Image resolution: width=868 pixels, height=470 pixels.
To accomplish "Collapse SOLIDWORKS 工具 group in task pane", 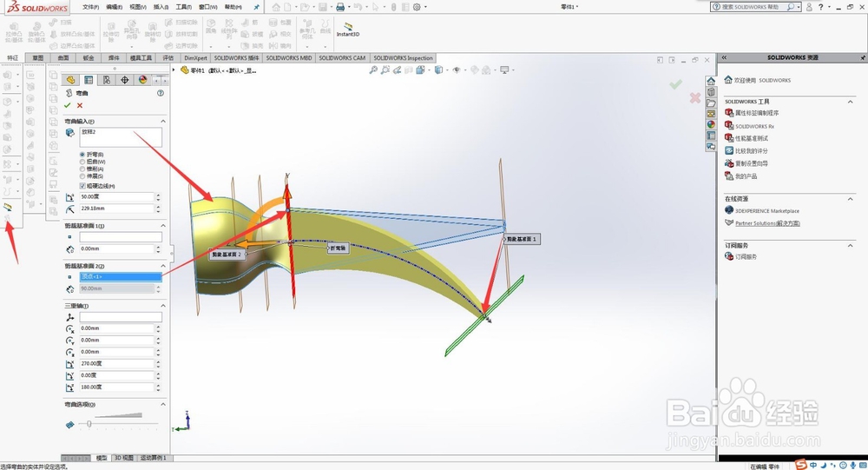I will click(x=851, y=102).
